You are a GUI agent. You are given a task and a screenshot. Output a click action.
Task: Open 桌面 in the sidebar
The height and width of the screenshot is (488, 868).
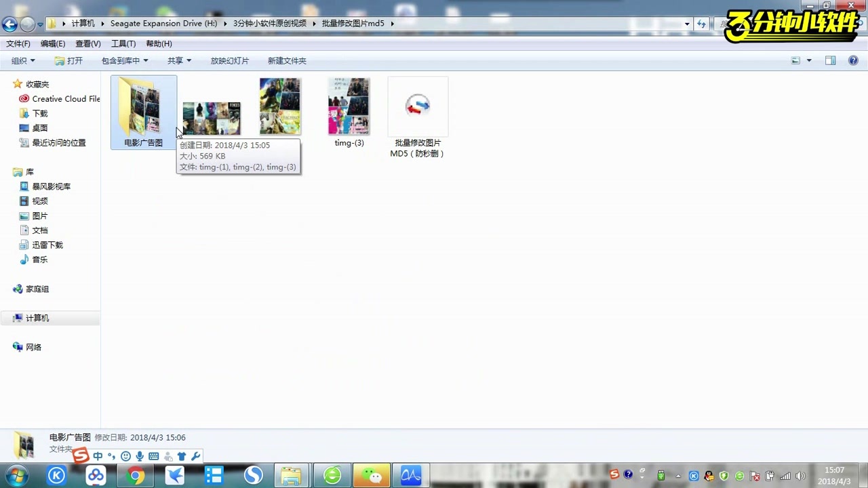pyautogui.click(x=33, y=128)
